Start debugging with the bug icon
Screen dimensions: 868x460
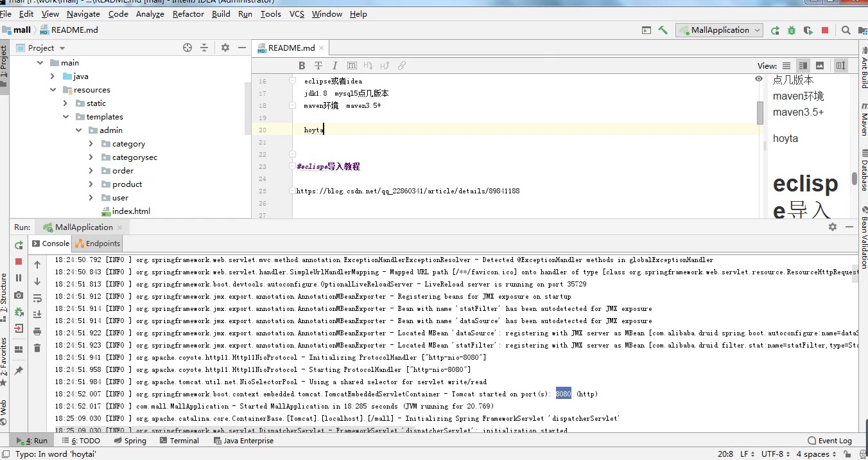[792, 30]
